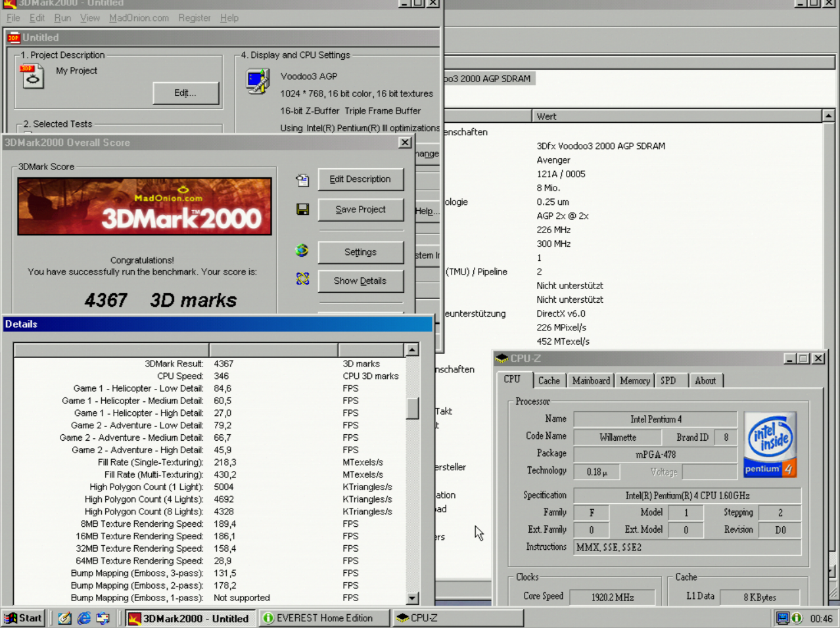Screen dimensions: 840x628
Task: Open the Run menu
Action: [62, 18]
